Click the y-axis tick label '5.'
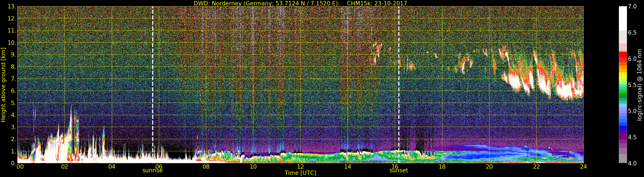The height and width of the screenshot is (177, 644). (x=13, y=103)
